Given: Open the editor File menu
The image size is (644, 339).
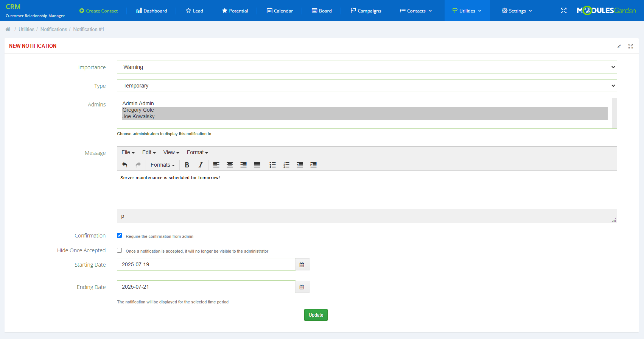Looking at the screenshot, I should [128, 152].
